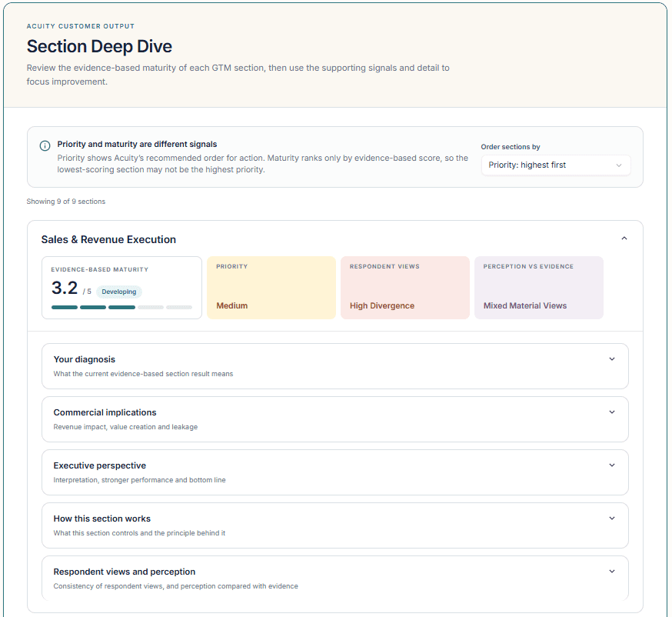
Task: Click the Evidence-Based Maturity 3.2 score card
Action: 121,288
